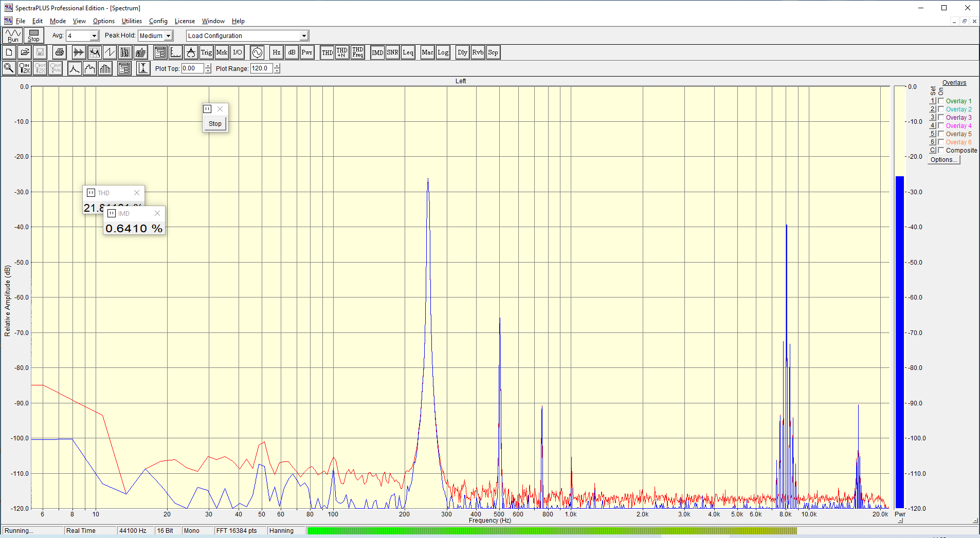Click the SNR measurement toolbar button
This screenshot has width=980, height=538.
[x=392, y=52]
